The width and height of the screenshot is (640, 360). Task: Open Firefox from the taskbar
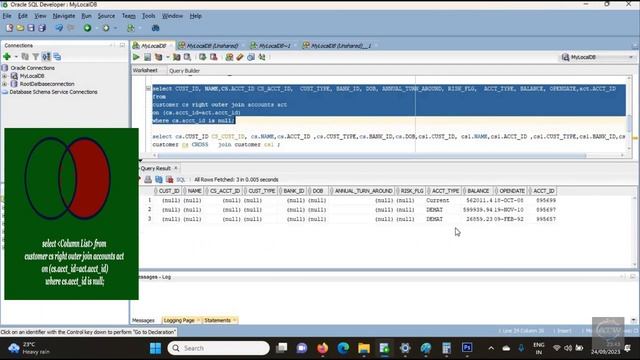[322, 348]
